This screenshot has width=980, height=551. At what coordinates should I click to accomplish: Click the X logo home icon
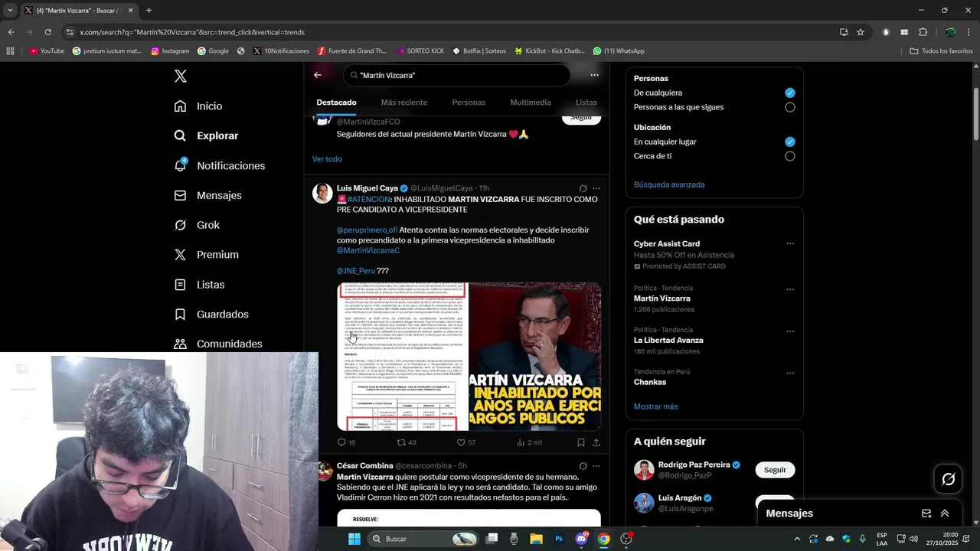pyautogui.click(x=180, y=76)
